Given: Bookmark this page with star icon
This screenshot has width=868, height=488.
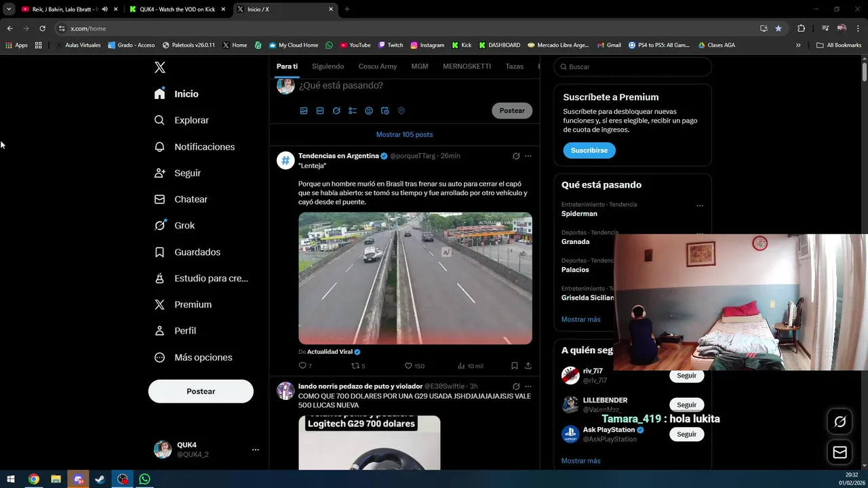Looking at the screenshot, I should [778, 28].
